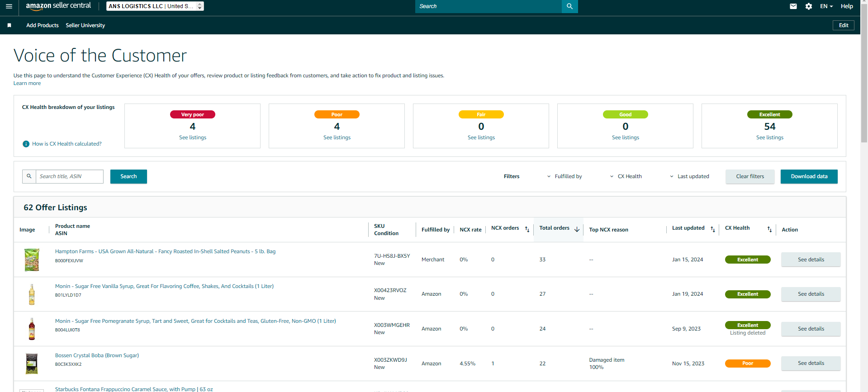
Task: Open Bossen Crystal Boba (Brown Sugar) link
Action: tap(97, 355)
